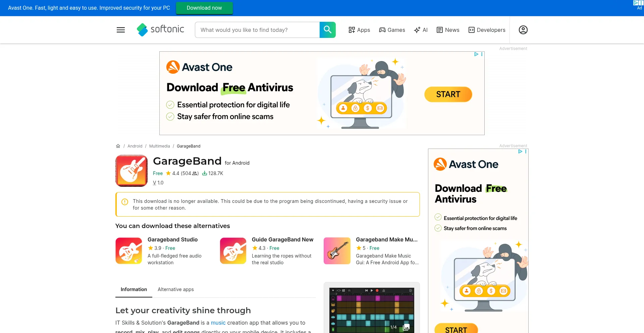Click the search magnifier button
Viewport: 644px width, 333px height.
pos(327,30)
